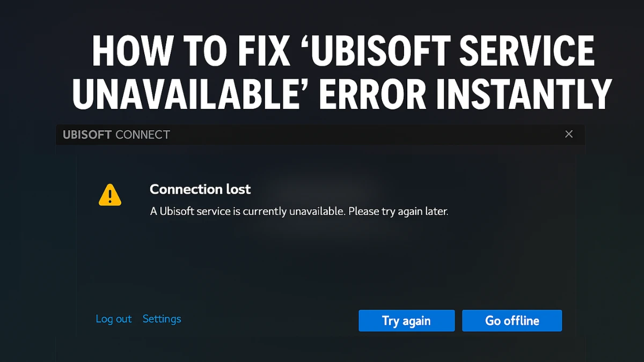Click the blank dialog area above Try again
644x362 pixels.
(406, 268)
